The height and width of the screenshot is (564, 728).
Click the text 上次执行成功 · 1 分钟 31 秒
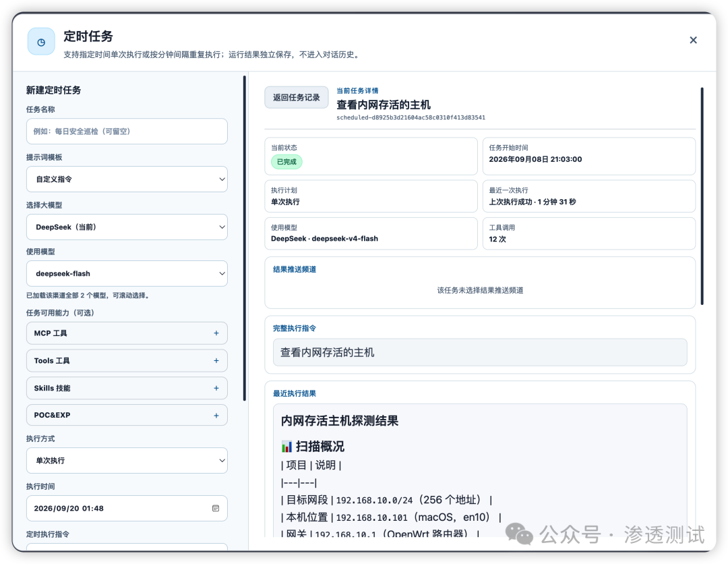coord(533,202)
